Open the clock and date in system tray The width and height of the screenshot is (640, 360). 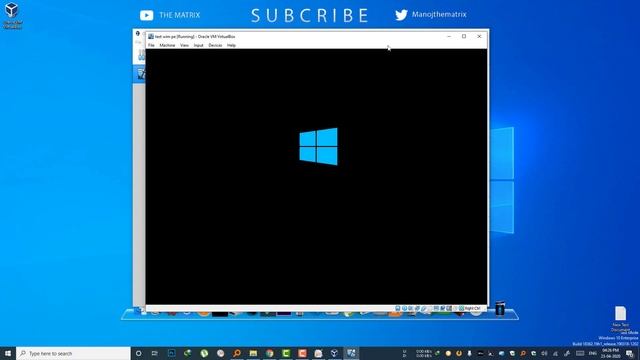tap(611, 353)
